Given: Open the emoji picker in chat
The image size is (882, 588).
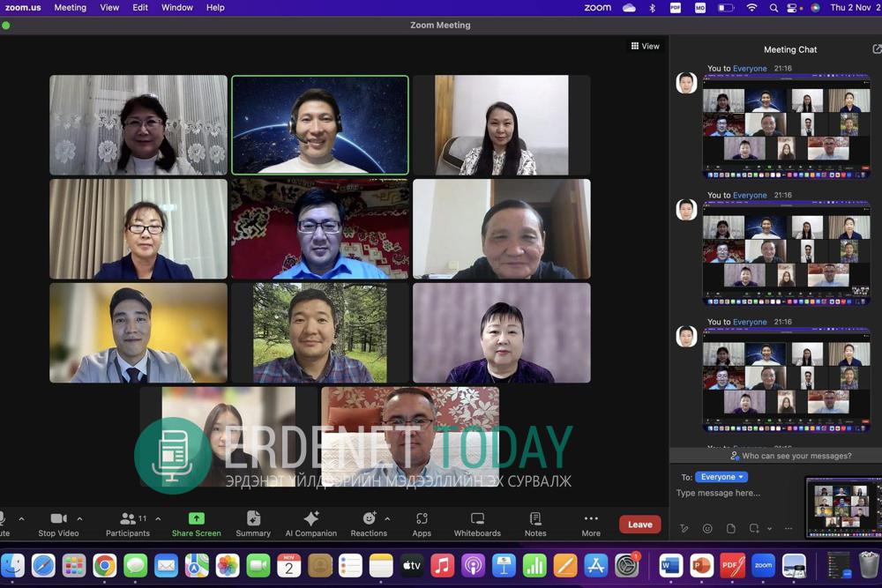Looking at the screenshot, I should [x=707, y=528].
